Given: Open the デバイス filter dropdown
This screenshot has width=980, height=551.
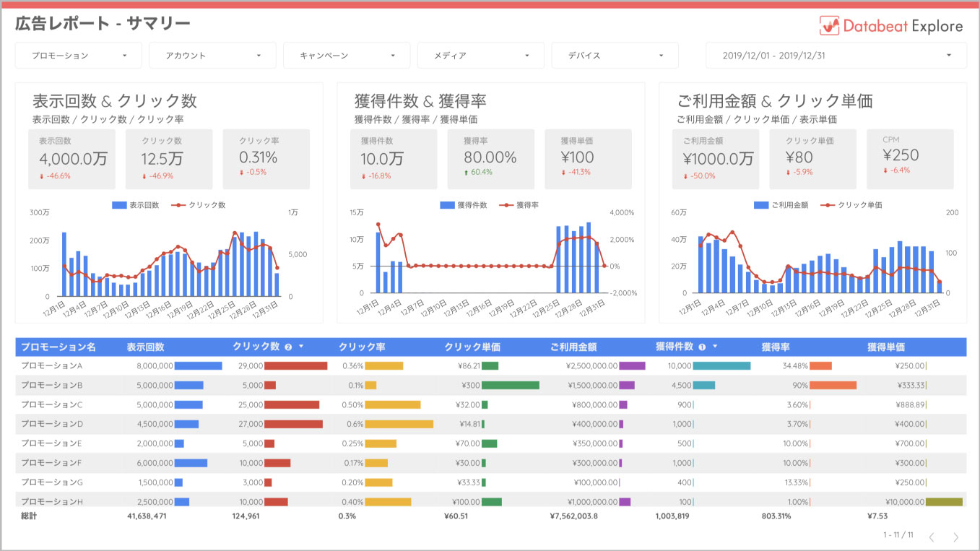Looking at the screenshot, I should click(x=615, y=56).
